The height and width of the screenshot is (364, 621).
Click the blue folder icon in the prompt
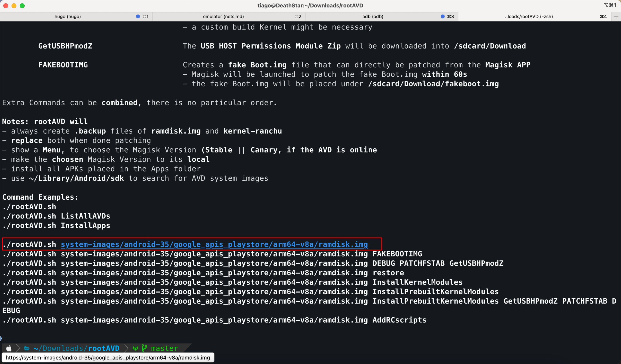click(x=27, y=348)
